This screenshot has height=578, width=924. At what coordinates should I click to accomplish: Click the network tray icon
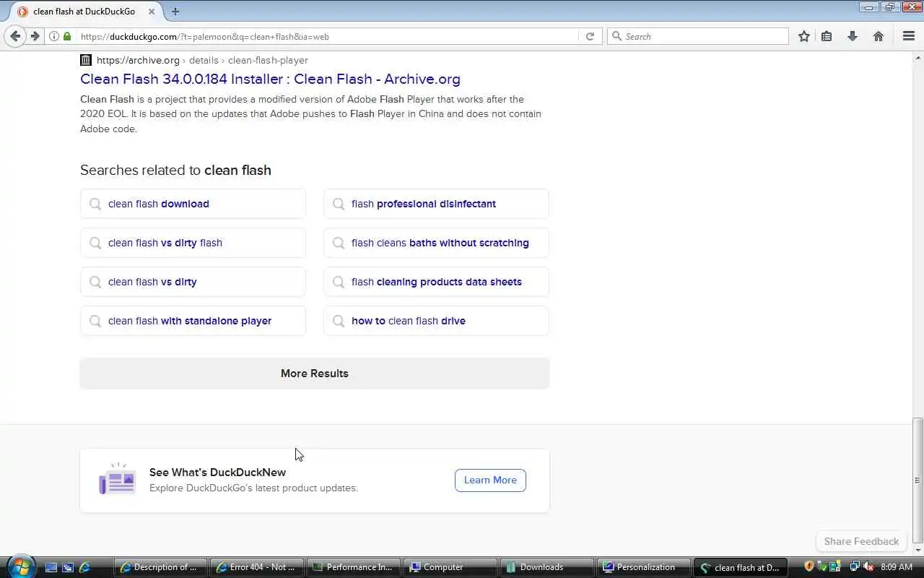tap(855, 567)
